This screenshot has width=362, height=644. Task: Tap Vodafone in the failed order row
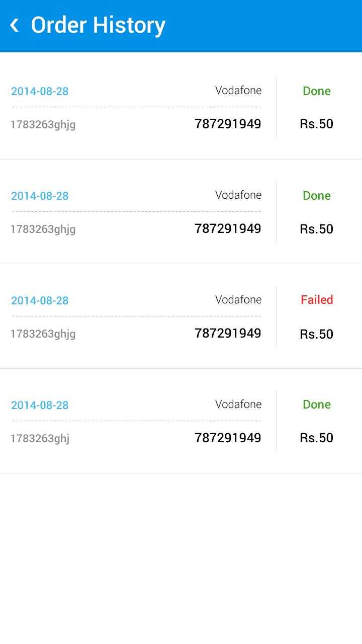click(238, 300)
